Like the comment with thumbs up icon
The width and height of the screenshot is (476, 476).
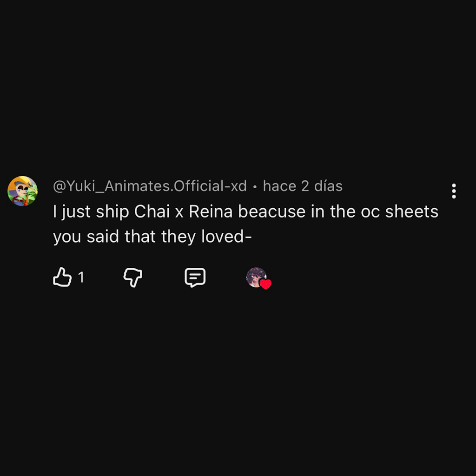pyautogui.click(x=62, y=277)
